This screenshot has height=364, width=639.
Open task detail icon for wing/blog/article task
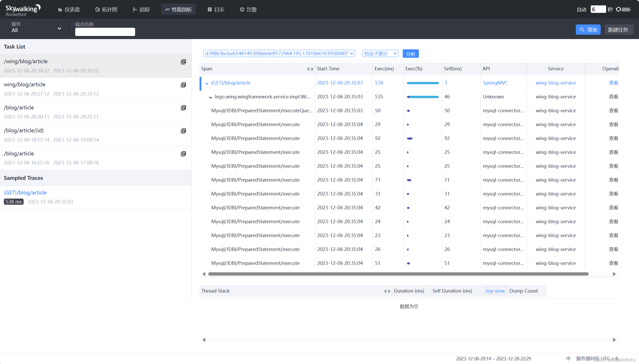tap(183, 85)
